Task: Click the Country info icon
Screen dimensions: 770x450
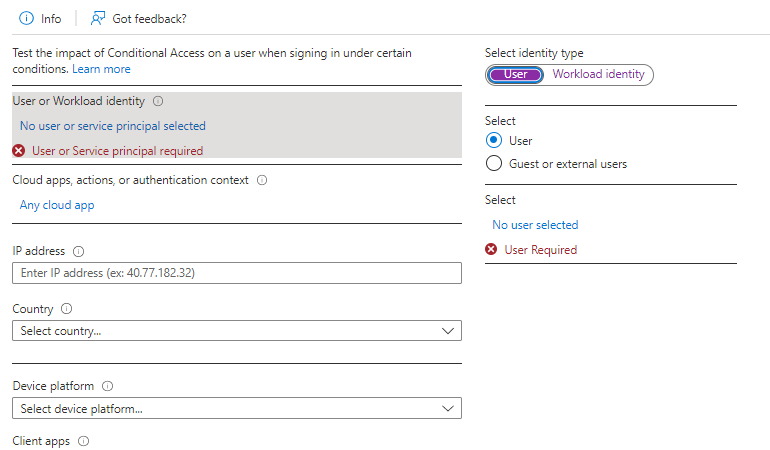Action: [66, 310]
